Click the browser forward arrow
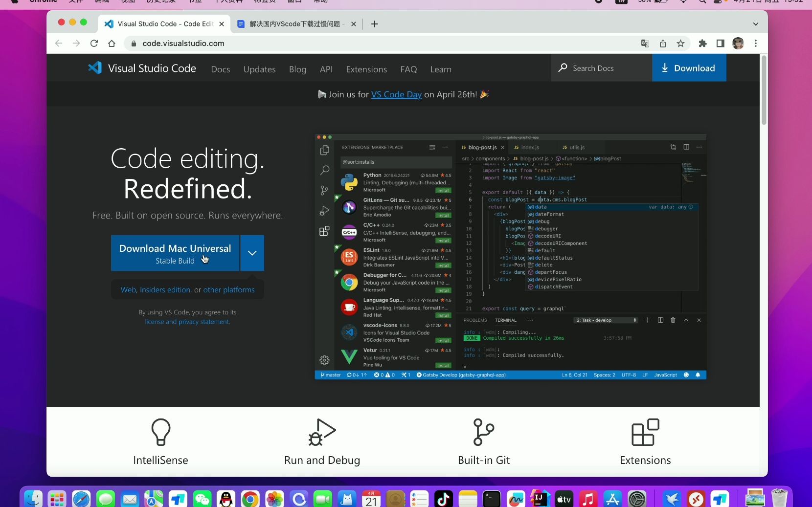Viewport: 812px width, 507px height. click(76, 43)
